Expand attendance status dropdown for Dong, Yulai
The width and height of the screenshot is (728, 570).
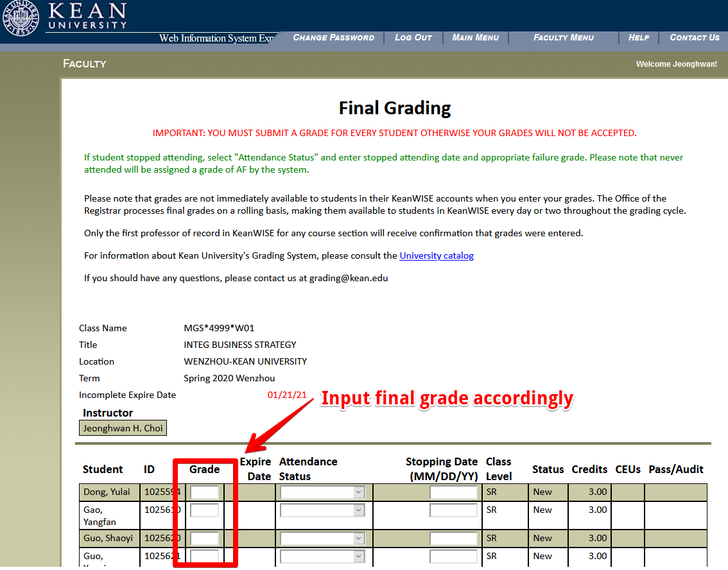[x=323, y=492]
